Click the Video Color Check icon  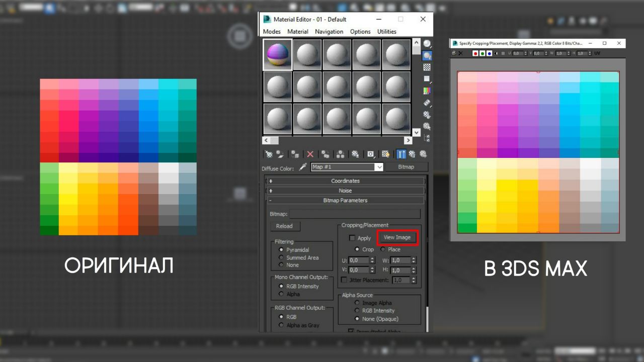coord(427,90)
